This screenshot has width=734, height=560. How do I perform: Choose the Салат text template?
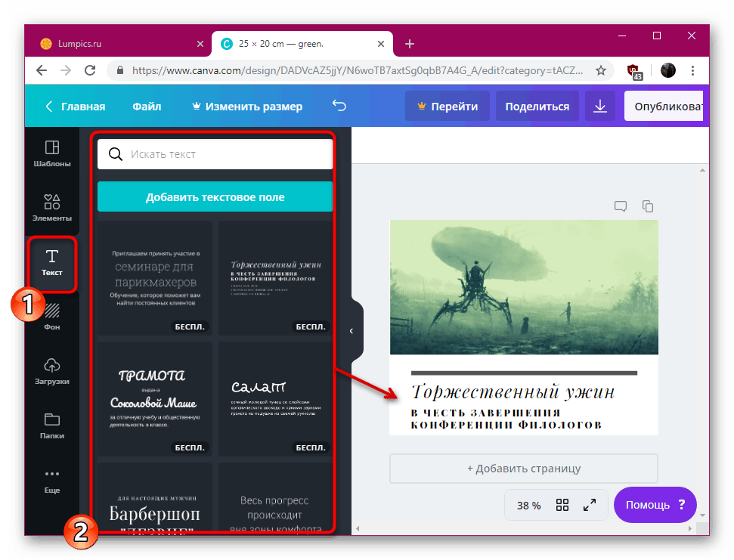276,399
